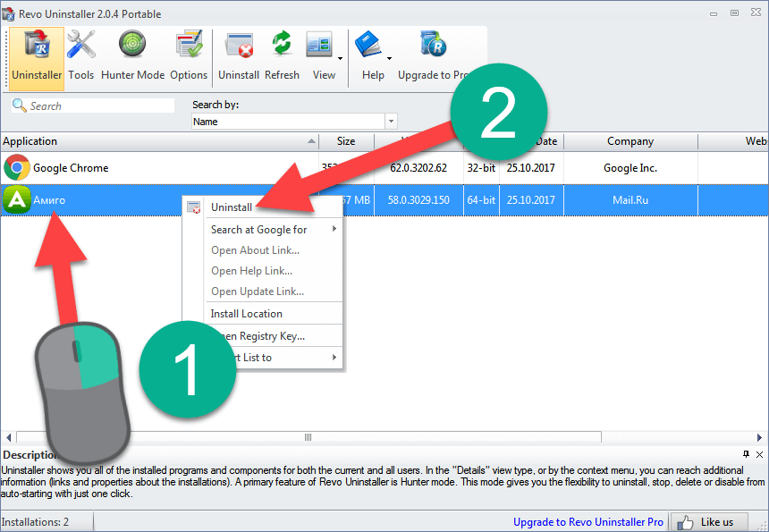
Task: Sort by the Company column header
Action: coord(630,141)
